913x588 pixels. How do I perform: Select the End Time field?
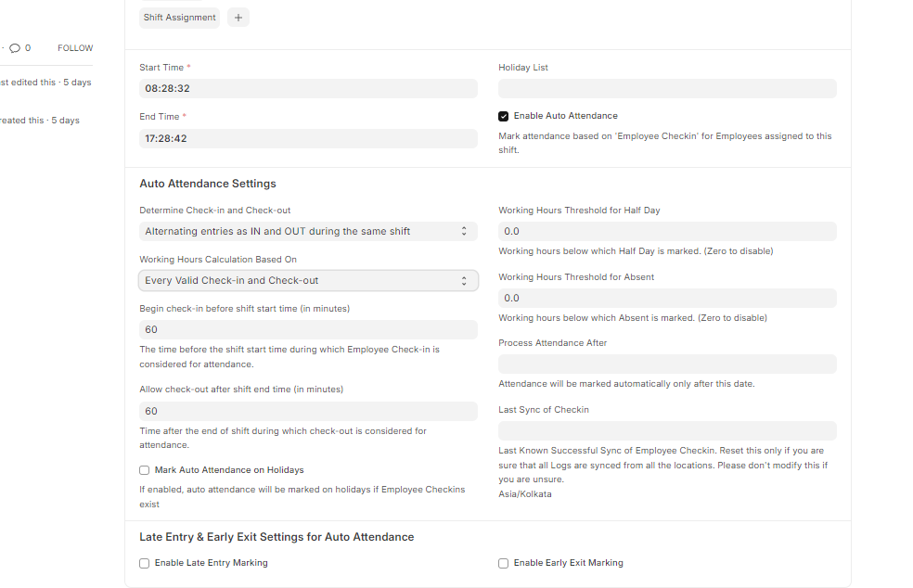pos(308,138)
